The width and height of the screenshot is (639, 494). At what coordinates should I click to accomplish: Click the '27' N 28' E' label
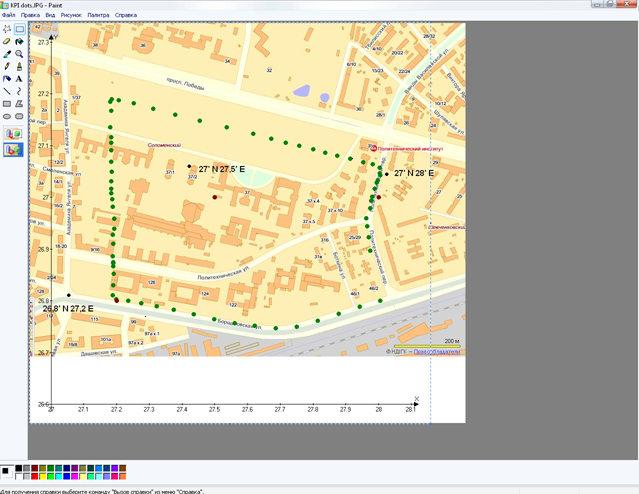(x=414, y=173)
